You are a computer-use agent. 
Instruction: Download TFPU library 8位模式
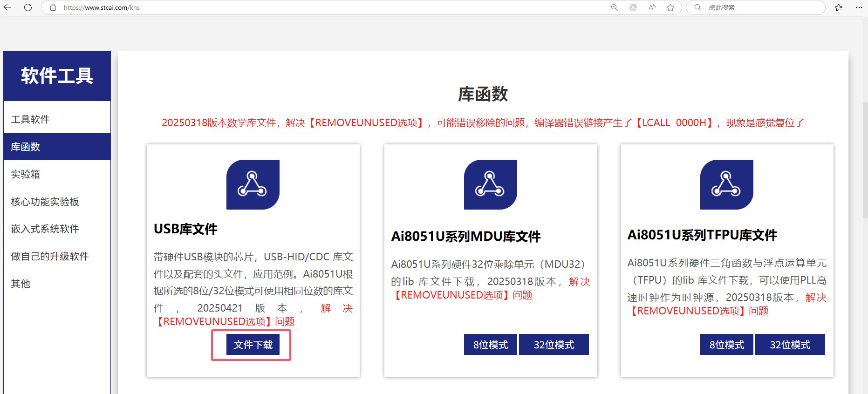click(727, 345)
